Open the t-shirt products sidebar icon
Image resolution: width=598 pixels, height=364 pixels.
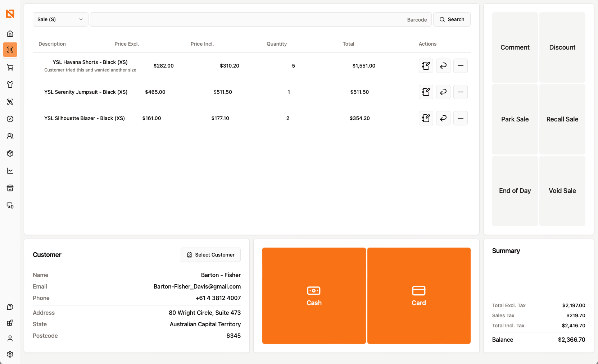10,84
